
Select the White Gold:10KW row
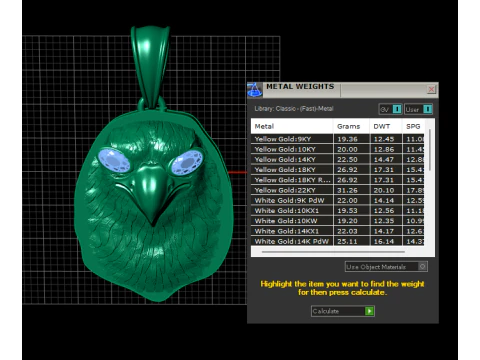coord(337,221)
